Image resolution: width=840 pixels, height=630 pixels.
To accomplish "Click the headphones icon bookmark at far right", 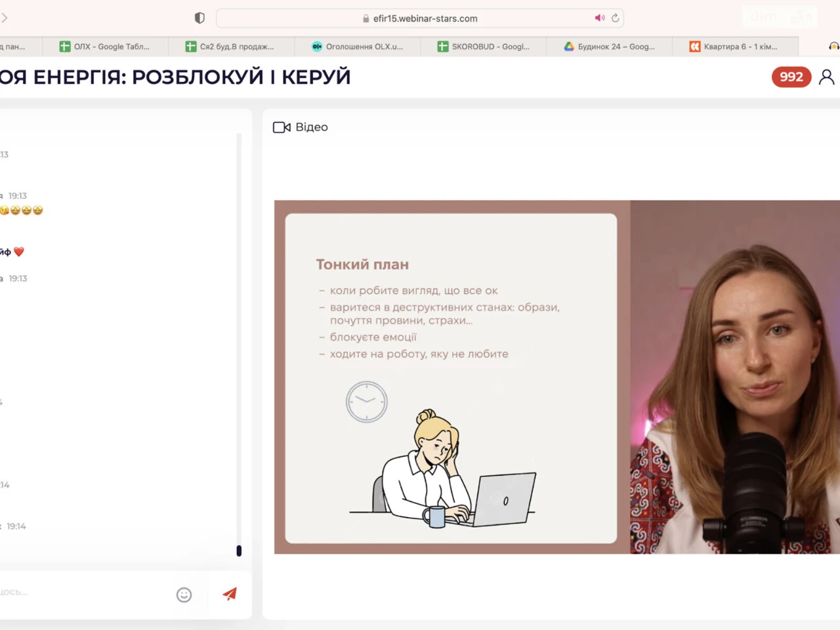I will (833, 47).
